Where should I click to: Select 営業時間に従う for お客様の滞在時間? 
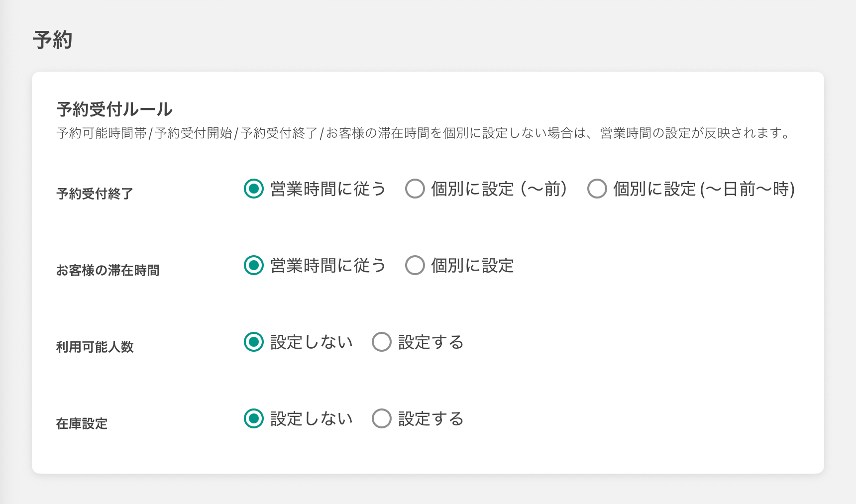(x=254, y=266)
